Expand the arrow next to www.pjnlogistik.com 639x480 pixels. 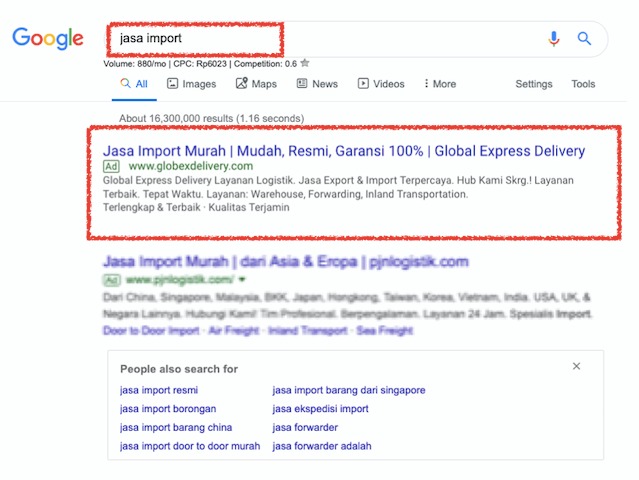click(242, 280)
